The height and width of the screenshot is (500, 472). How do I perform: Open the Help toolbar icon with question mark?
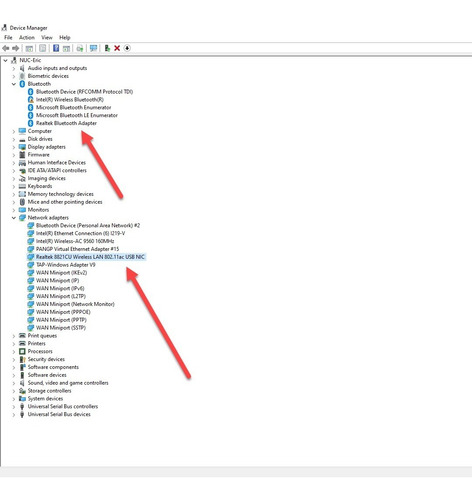click(56, 48)
